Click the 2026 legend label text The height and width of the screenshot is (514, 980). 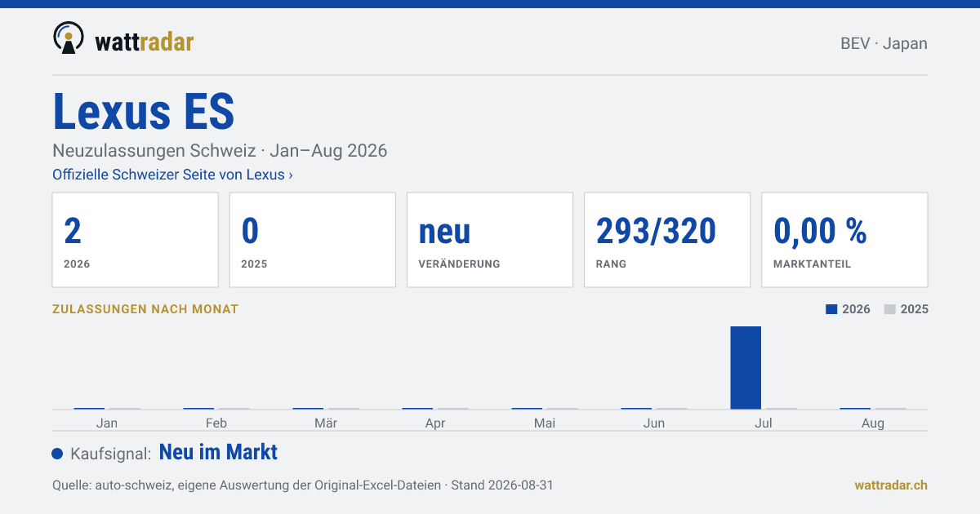[856, 309]
